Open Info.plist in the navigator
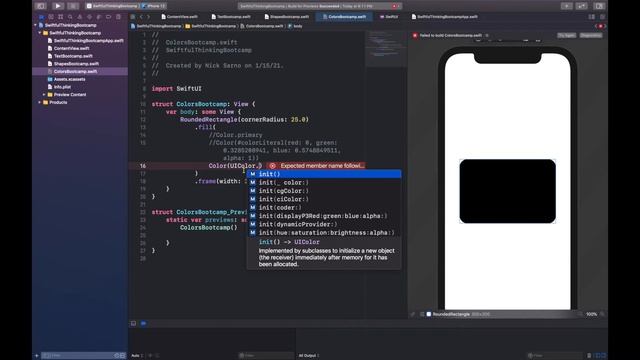 pyautogui.click(x=62, y=87)
